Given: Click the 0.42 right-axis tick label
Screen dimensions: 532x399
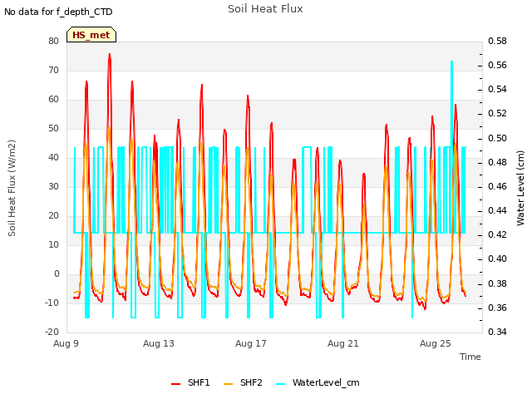Looking at the screenshot, I should [497, 234].
